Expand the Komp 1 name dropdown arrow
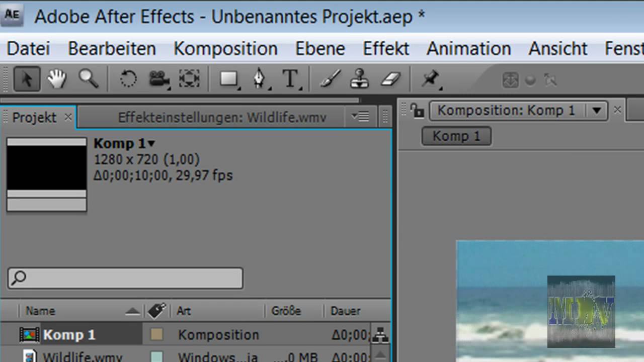The width and height of the screenshot is (644, 362). pyautogui.click(x=151, y=144)
